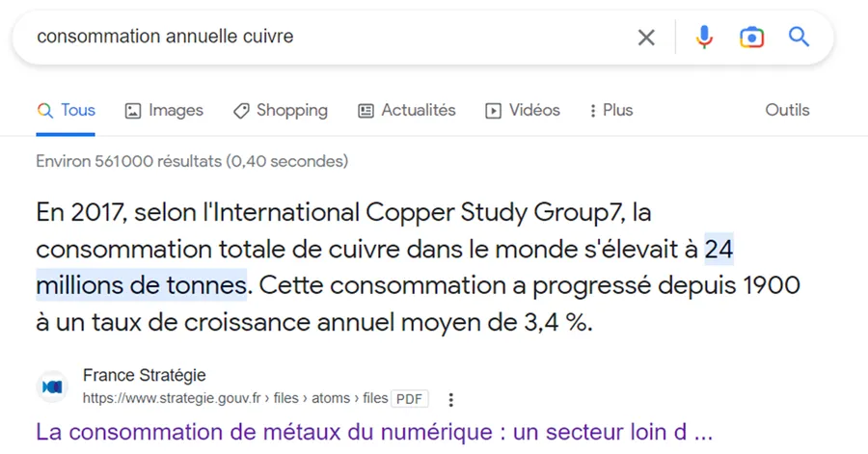This screenshot has width=868, height=454.
Task: Open the Shopping results tab
Action: coord(280,110)
